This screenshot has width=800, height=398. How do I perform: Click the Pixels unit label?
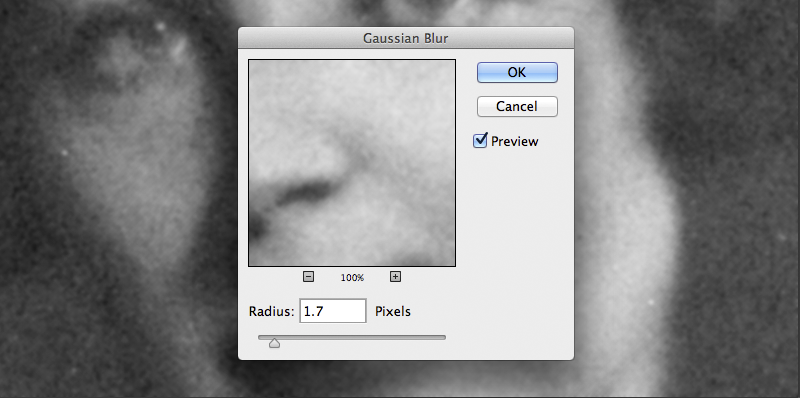pyautogui.click(x=393, y=311)
